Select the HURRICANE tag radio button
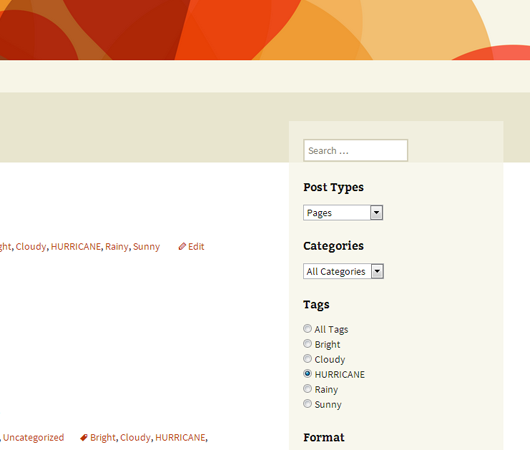The width and height of the screenshot is (530, 450). pyautogui.click(x=307, y=374)
